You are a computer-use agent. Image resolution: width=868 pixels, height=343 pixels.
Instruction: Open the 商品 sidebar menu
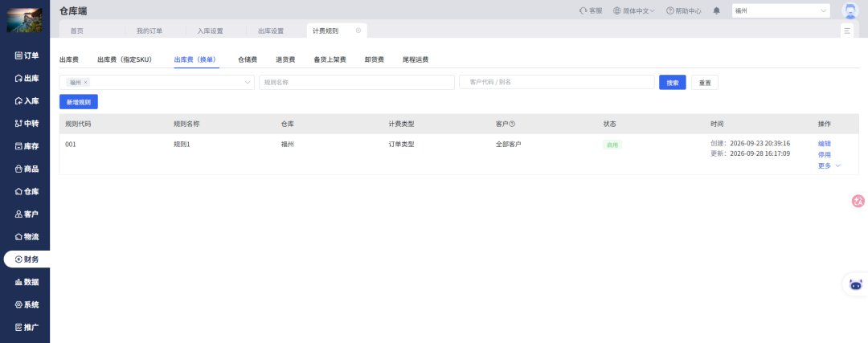click(27, 169)
